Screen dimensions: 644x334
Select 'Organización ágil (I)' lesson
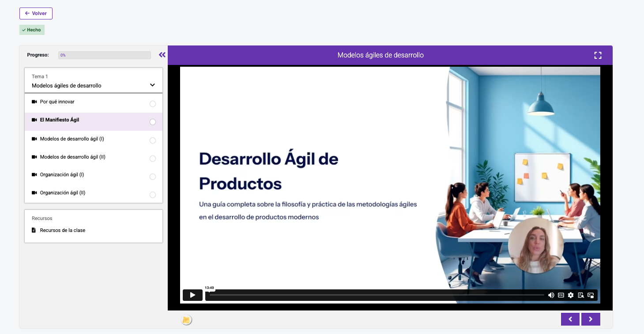(x=62, y=175)
